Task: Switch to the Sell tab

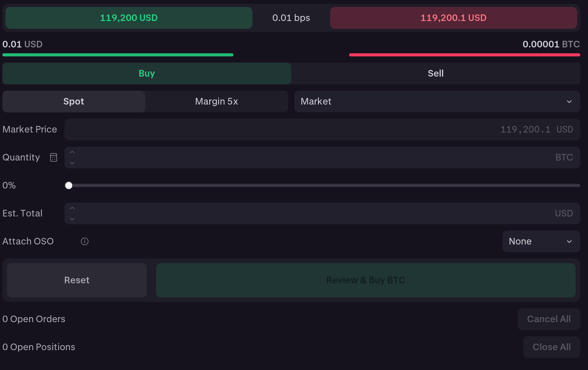Action: 435,73
